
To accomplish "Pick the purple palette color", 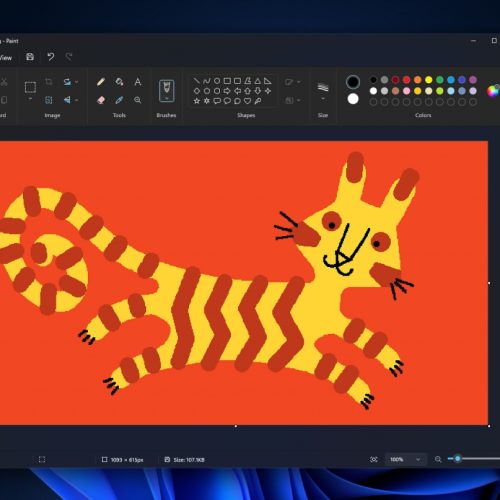I will coord(473,80).
